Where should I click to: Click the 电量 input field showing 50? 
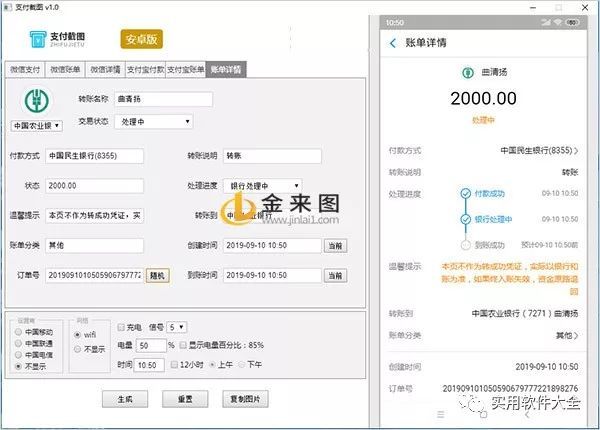[x=151, y=345]
